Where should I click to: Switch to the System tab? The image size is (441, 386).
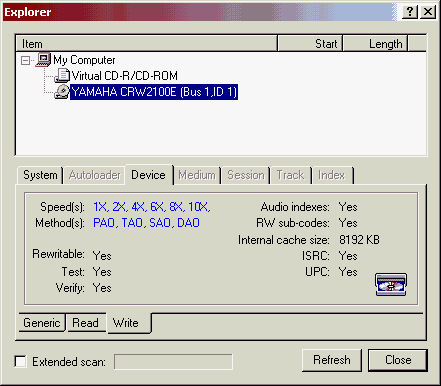tap(40, 175)
